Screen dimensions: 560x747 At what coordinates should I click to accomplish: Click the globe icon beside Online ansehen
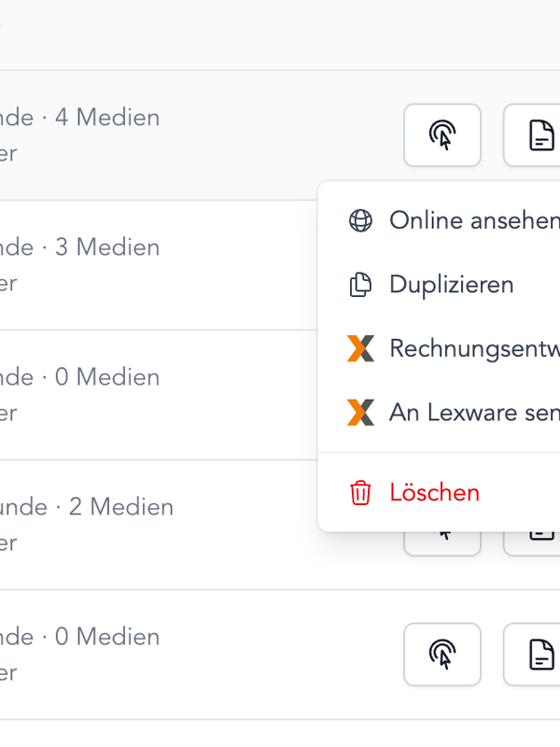coord(360,220)
